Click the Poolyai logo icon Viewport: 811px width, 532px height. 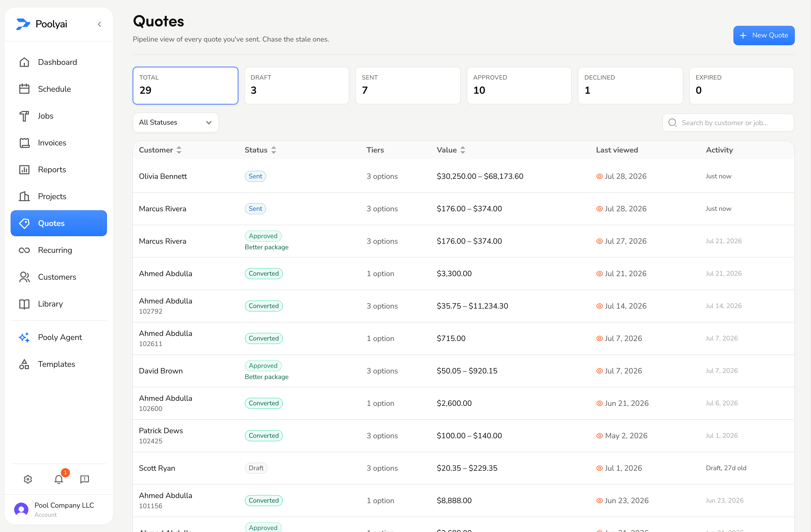coord(23,24)
